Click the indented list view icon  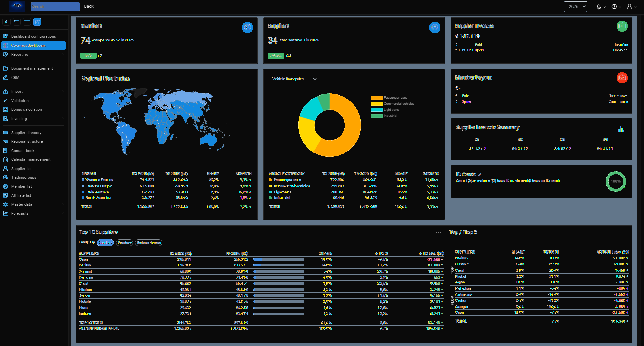click(17, 22)
